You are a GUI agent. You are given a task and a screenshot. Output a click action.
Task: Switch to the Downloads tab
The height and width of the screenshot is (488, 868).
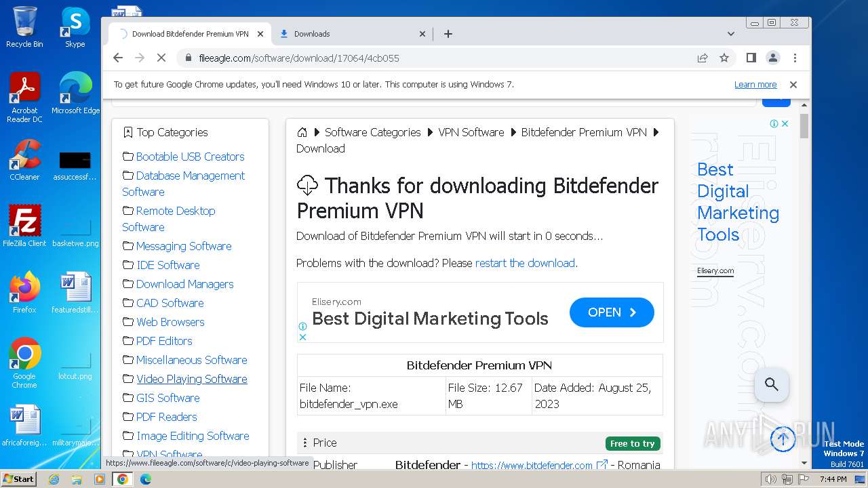353,34
